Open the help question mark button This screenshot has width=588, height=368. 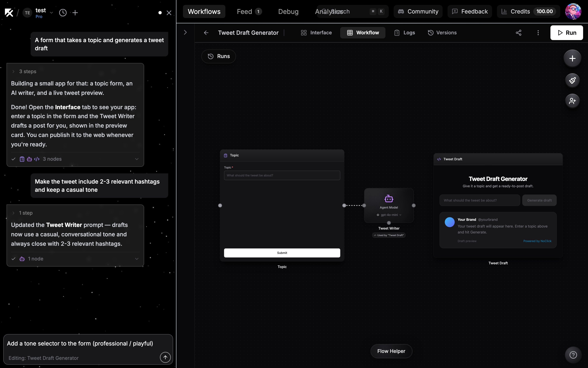[x=573, y=355]
